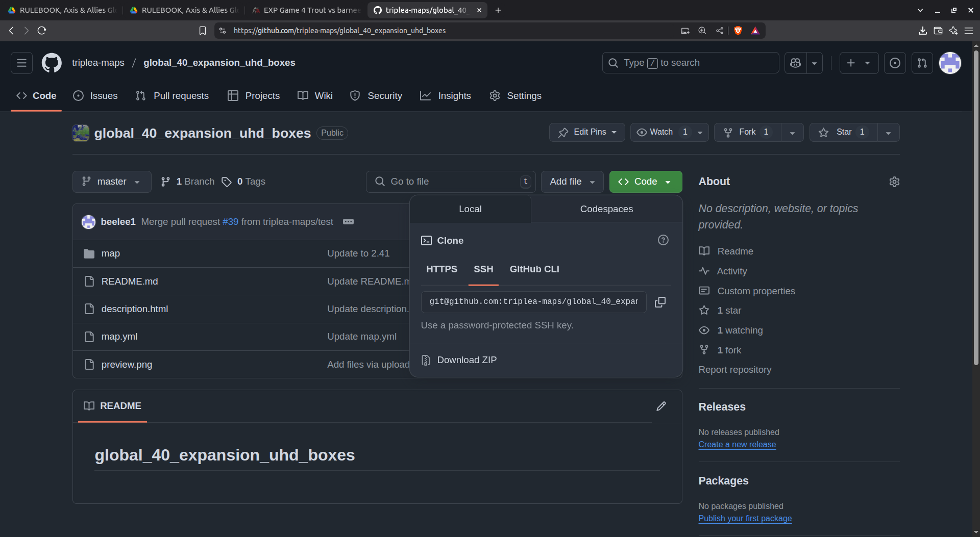This screenshot has height=537, width=980.
Task: Open the GitHub homepage via Octocat logo
Action: 52,63
